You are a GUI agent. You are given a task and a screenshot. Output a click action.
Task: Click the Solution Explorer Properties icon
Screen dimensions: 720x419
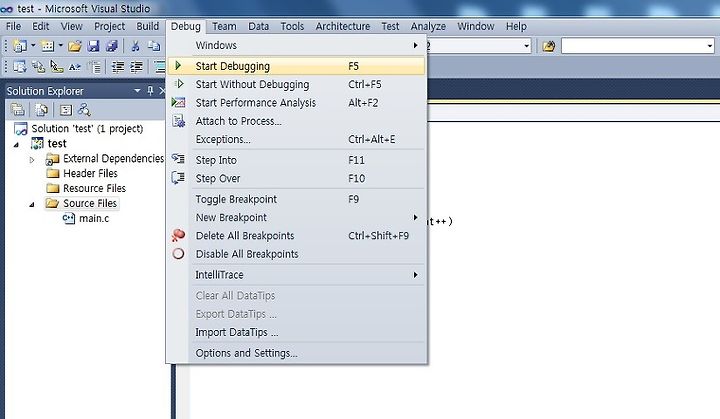point(17,109)
